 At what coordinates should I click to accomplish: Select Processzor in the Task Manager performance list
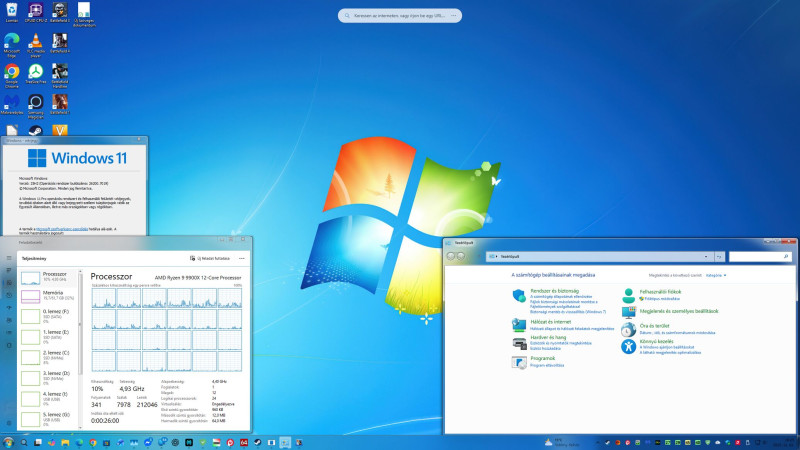[48, 278]
